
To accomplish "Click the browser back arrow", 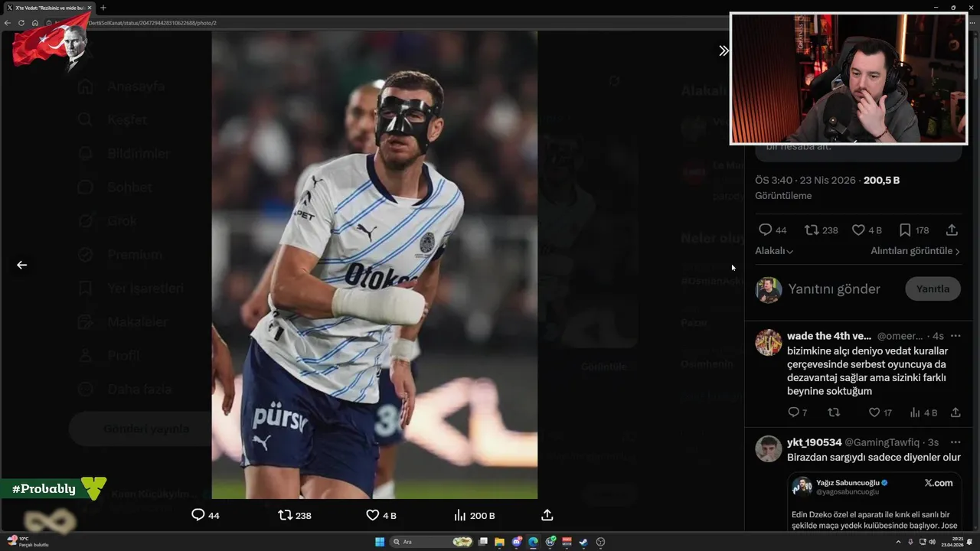I will click(x=8, y=23).
